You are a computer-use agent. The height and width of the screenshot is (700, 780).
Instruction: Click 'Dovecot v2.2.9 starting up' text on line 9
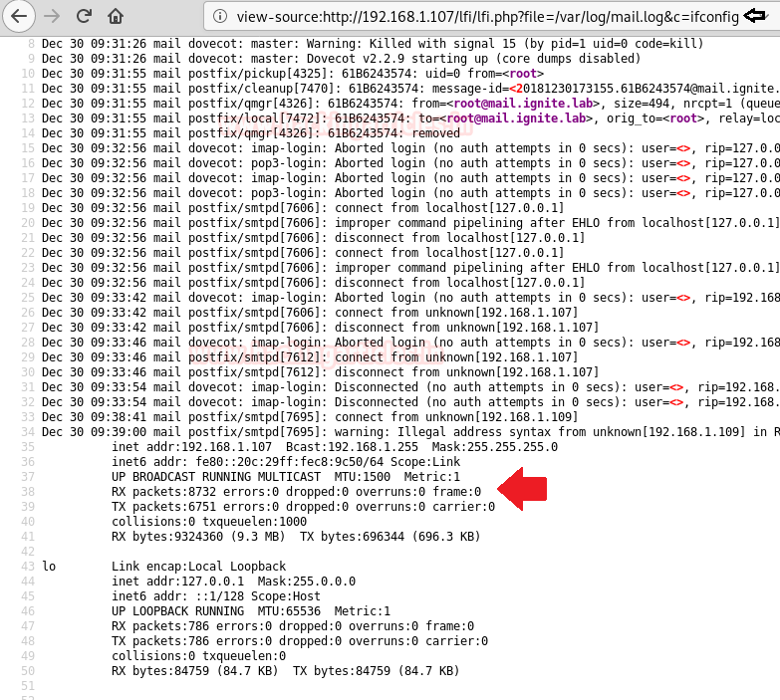396,59
